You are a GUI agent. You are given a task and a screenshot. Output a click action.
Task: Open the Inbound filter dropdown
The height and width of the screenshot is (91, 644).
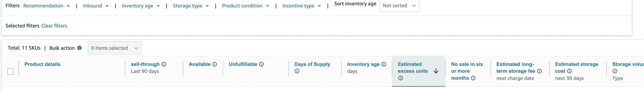point(95,6)
